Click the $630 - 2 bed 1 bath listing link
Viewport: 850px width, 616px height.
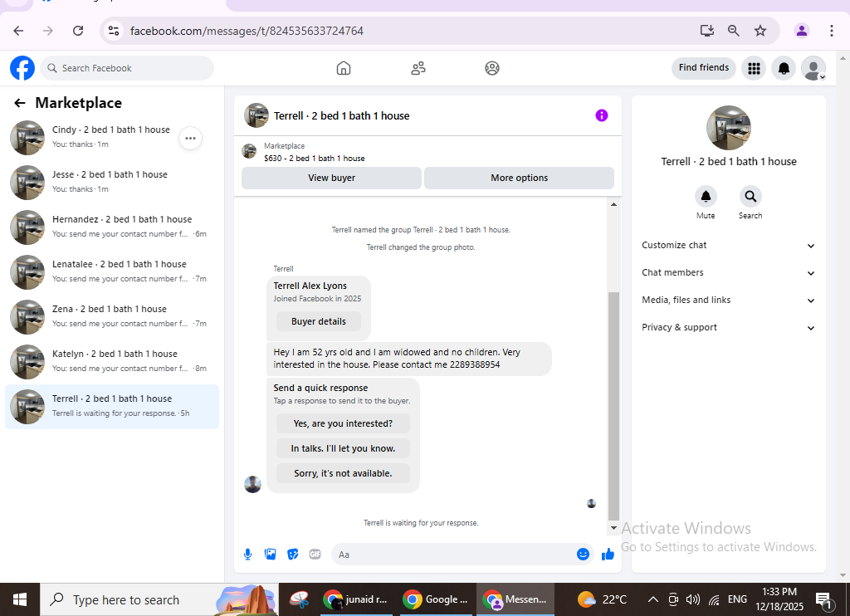[315, 159]
